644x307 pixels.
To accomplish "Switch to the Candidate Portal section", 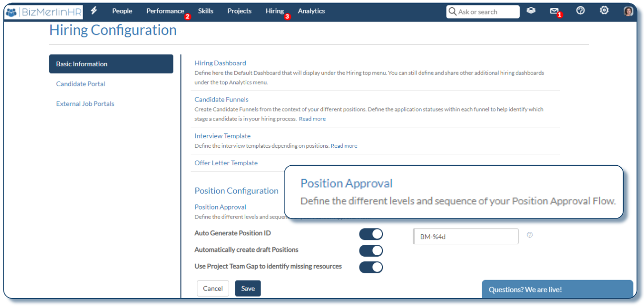I will click(x=81, y=84).
